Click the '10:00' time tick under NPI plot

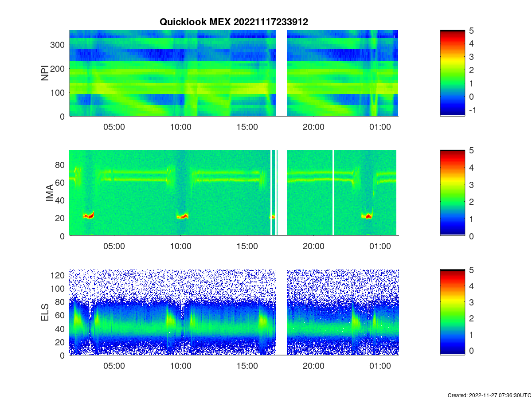pyautogui.click(x=180, y=126)
